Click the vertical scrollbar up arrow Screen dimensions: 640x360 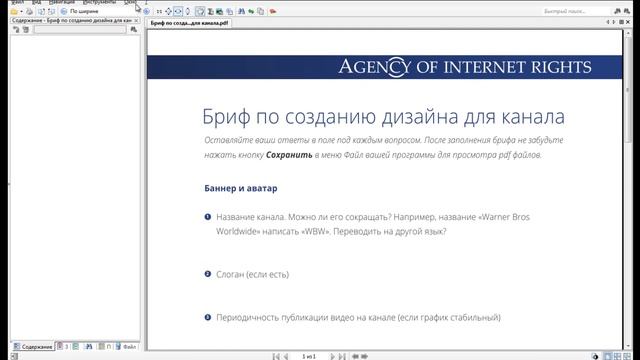pyautogui.click(x=627, y=32)
